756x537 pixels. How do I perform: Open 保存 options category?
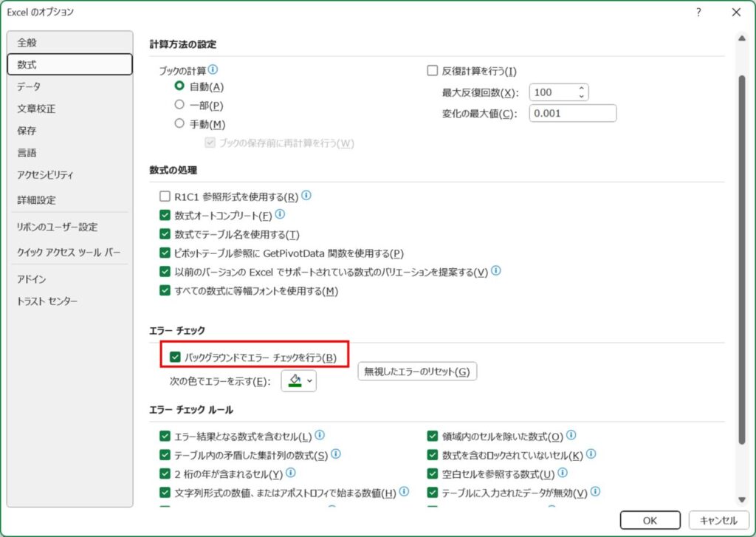(70, 131)
